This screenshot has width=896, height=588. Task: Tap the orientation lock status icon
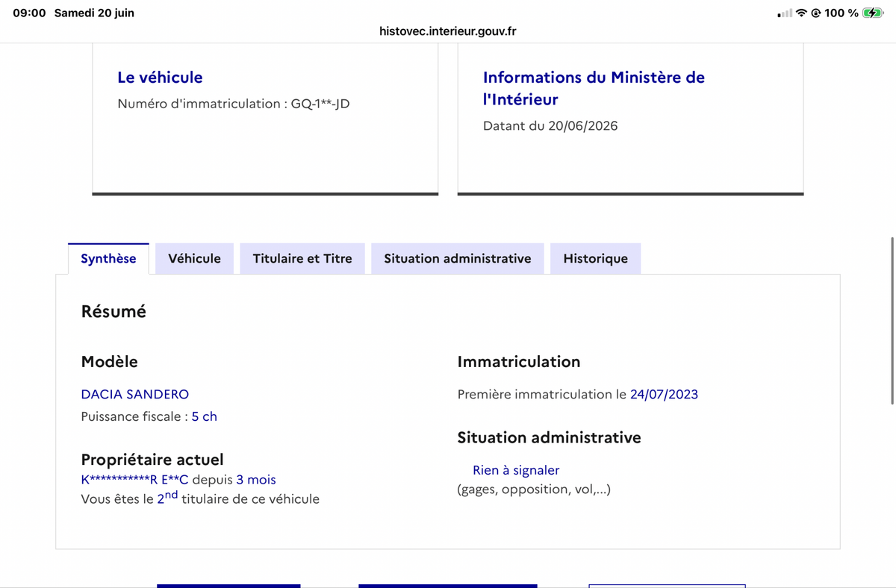(x=815, y=13)
